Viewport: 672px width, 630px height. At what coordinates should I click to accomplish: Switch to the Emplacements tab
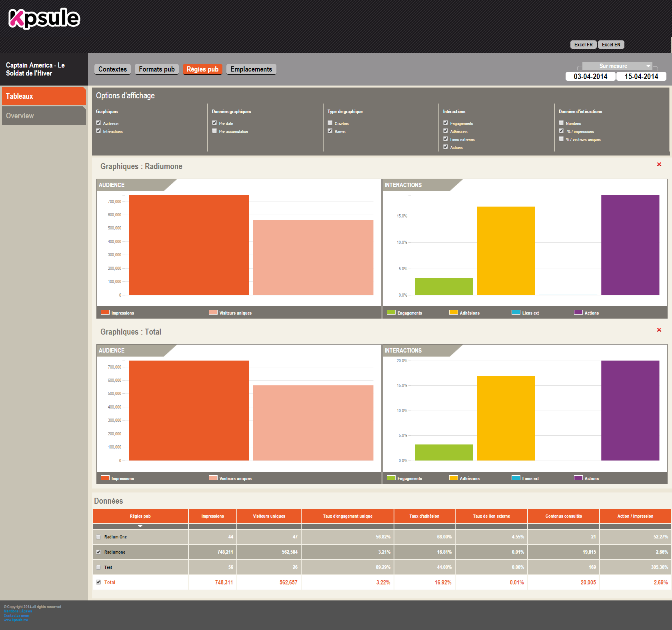tap(251, 69)
